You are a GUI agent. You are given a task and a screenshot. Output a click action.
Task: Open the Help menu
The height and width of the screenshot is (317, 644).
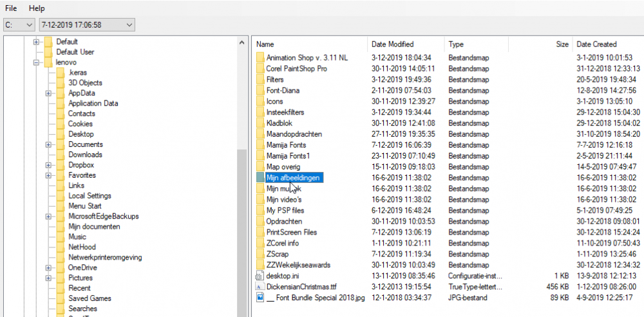(37, 8)
